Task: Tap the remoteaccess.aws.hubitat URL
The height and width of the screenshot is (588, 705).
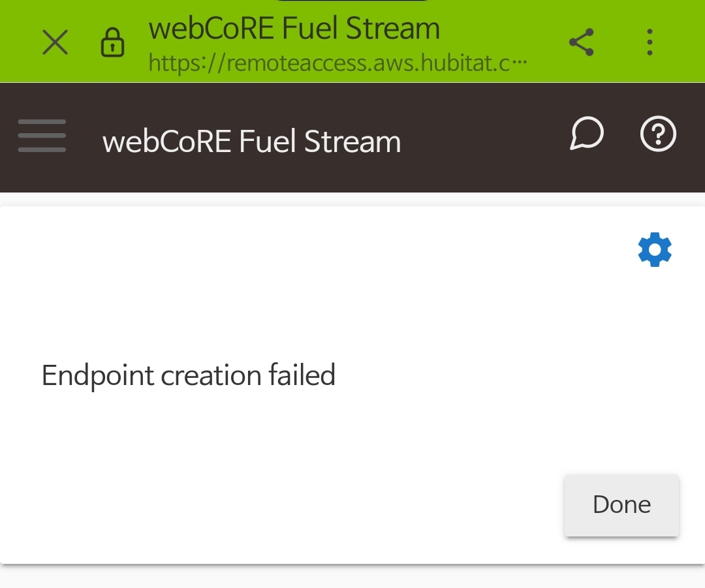Action: click(337, 63)
